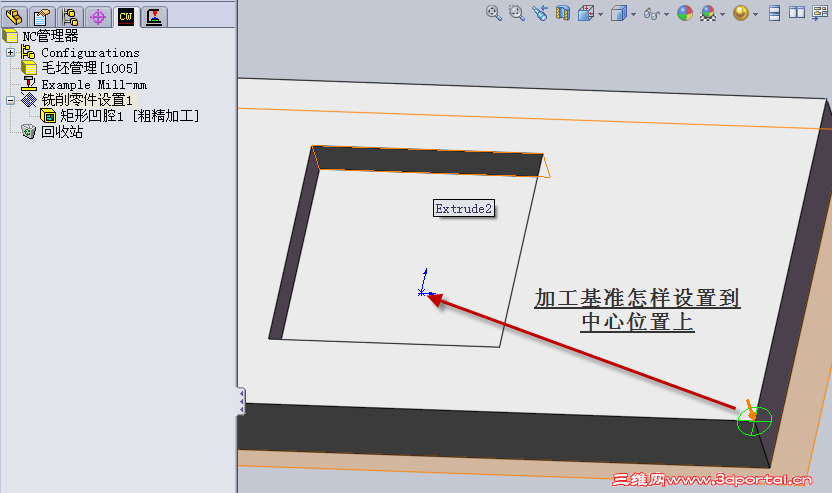Open the Apply Scene dropdown arrow

pos(723,14)
